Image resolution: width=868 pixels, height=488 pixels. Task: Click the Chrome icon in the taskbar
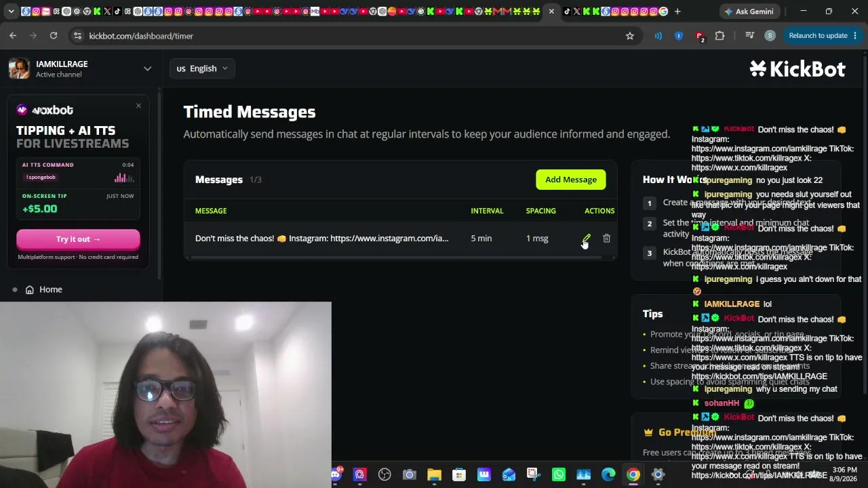pos(633,474)
